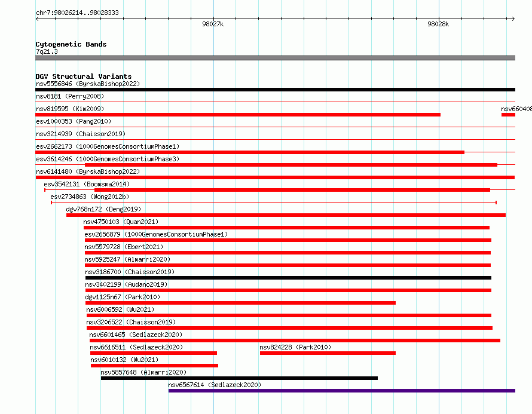Open the nsv6601465 (Sedlazeck2020) label
The width and height of the screenshot is (532, 414).
coord(136,335)
